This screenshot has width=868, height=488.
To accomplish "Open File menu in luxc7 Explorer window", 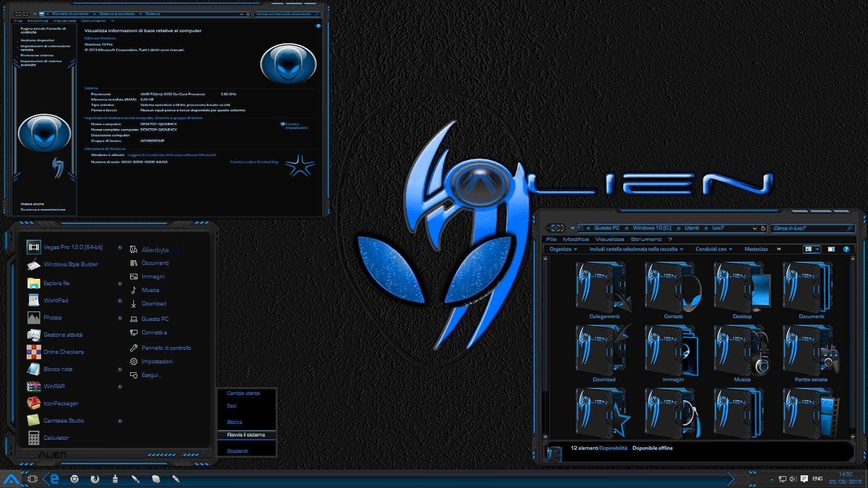I will point(551,239).
